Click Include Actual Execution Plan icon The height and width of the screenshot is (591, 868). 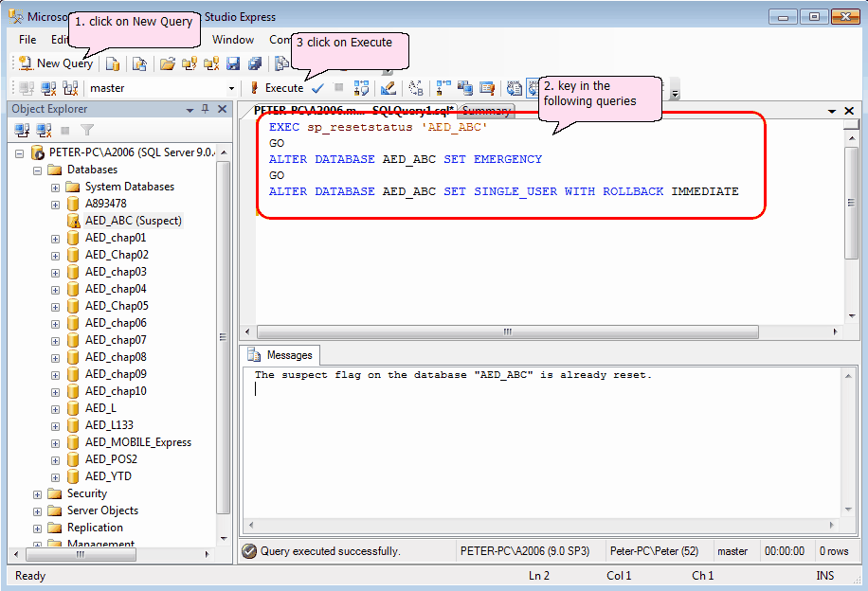click(443, 88)
